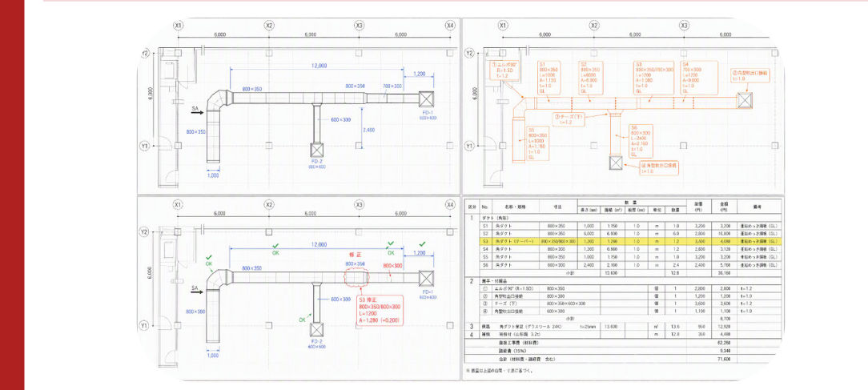The width and height of the screenshot is (868, 390).
Task: Click the green check above the 1,200 dimension
Action: (423, 243)
